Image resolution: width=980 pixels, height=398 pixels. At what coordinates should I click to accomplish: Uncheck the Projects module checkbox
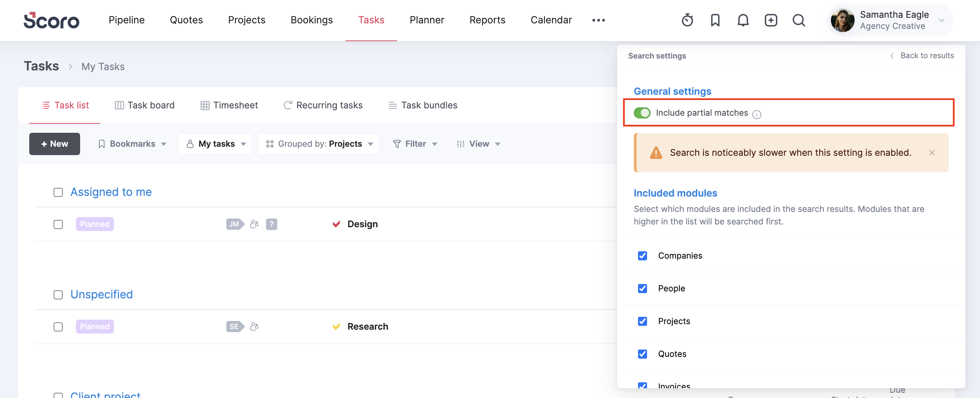point(642,321)
